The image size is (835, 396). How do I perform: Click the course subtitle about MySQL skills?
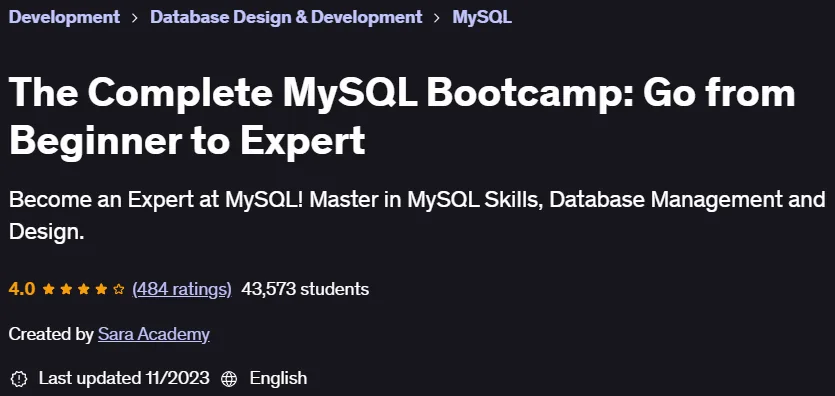click(x=417, y=215)
